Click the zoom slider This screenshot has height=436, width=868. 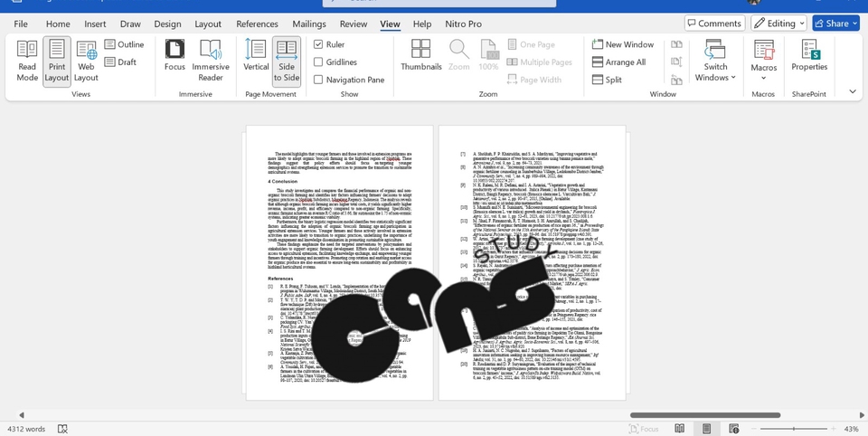click(x=794, y=429)
